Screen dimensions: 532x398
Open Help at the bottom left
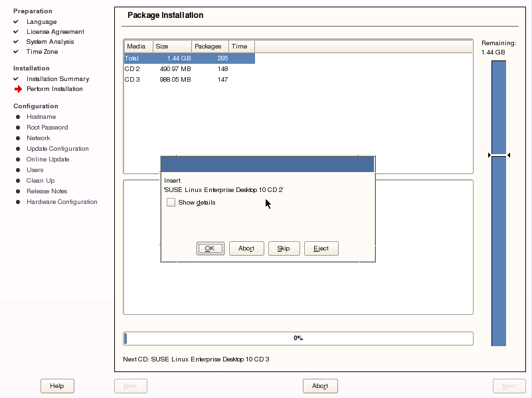pyautogui.click(x=57, y=386)
